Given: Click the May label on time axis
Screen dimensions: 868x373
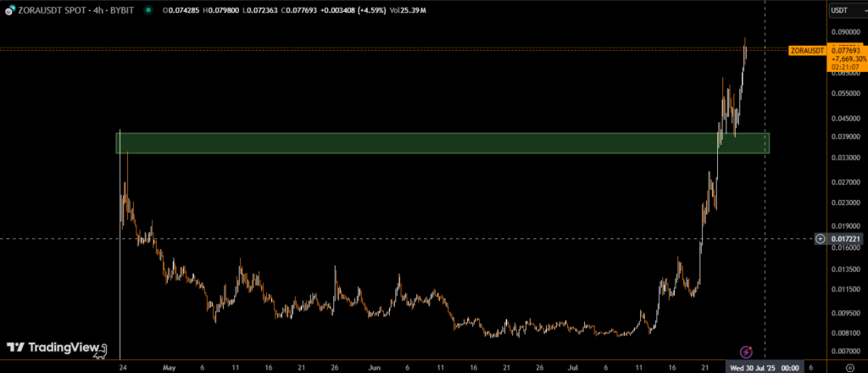Looking at the screenshot, I should (169, 369).
